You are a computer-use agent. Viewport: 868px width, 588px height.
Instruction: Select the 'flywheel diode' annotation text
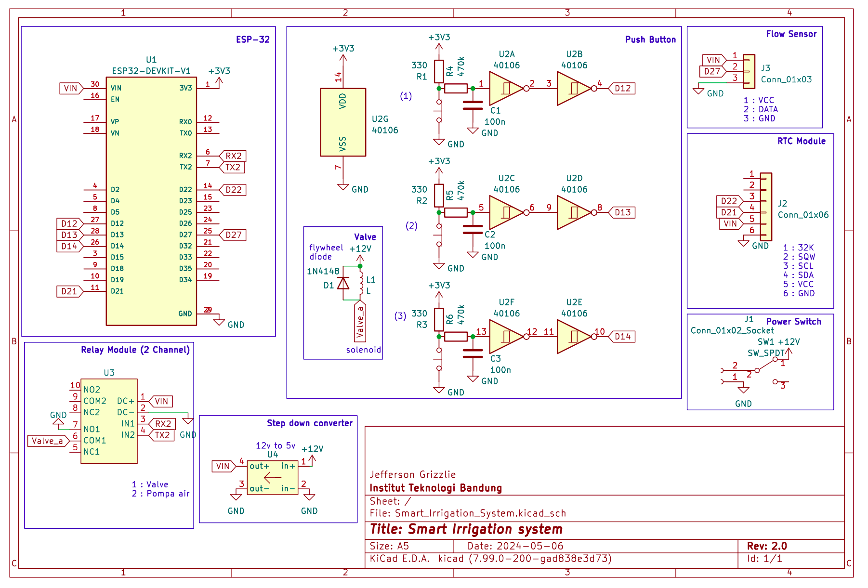point(326,252)
